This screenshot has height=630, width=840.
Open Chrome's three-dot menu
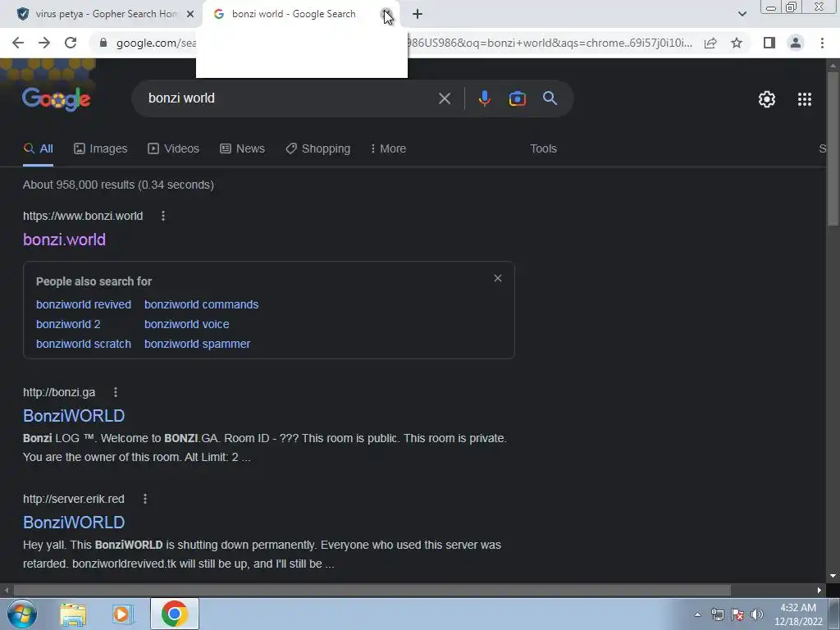pyautogui.click(x=822, y=43)
